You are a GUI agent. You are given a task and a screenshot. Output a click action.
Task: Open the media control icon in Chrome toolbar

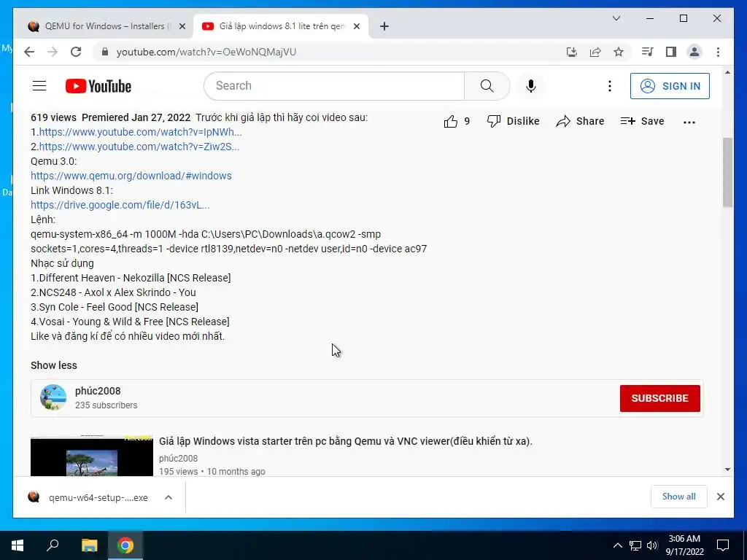click(x=647, y=52)
